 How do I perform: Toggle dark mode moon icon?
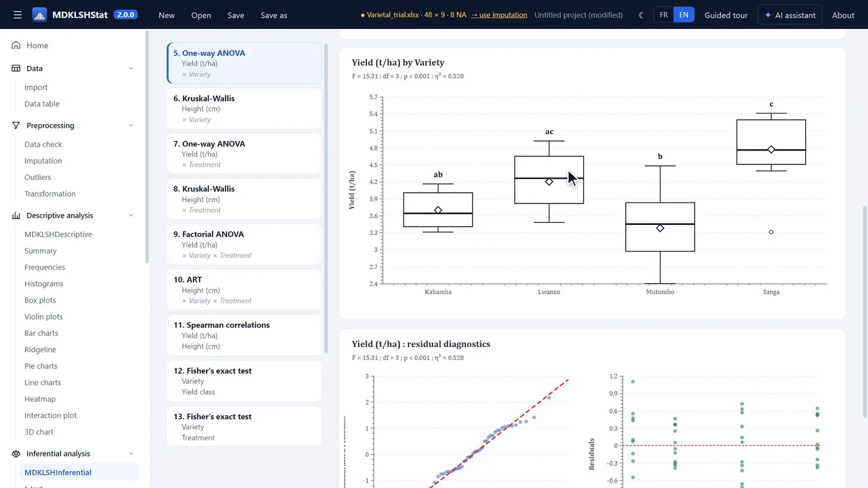(x=641, y=15)
